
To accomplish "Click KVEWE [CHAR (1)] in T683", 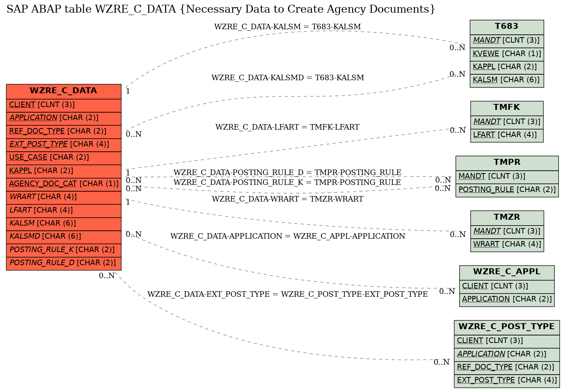I will click(x=507, y=54).
